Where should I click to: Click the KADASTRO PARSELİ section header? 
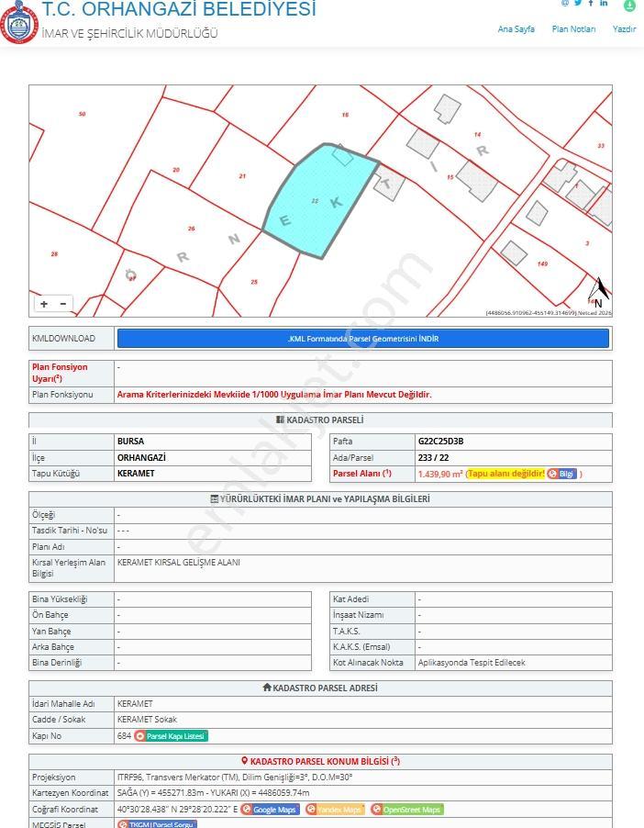click(x=320, y=420)
